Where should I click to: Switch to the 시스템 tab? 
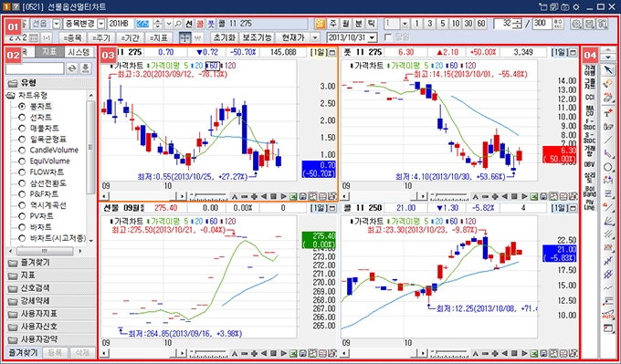(x=79, y=52)
